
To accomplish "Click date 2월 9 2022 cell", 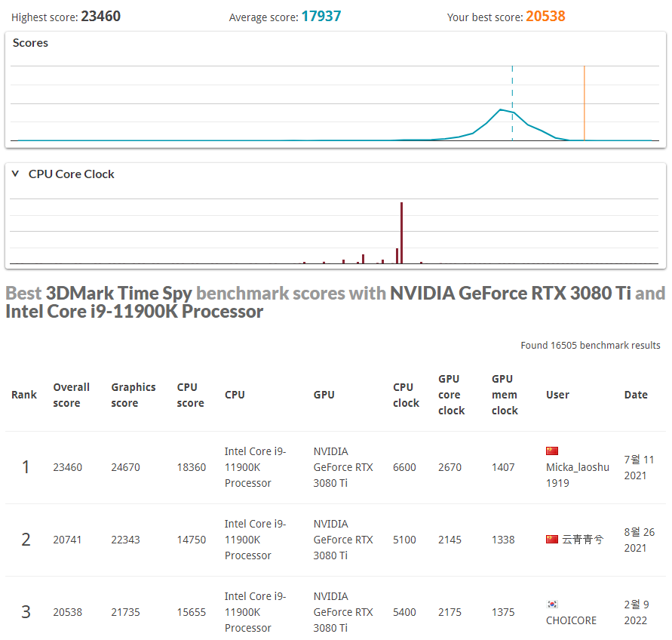I will click(637, 613).
